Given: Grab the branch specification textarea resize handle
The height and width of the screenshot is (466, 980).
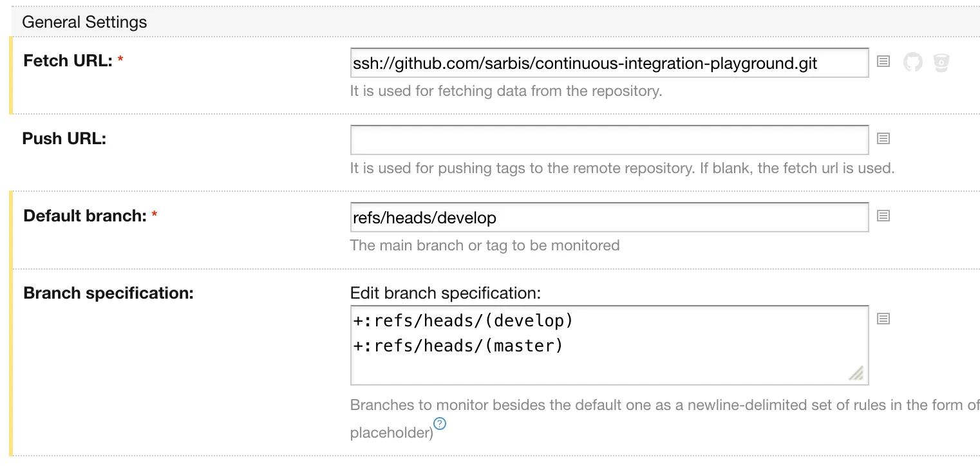Looking at the screenshot, I should (x=856, y=373).
